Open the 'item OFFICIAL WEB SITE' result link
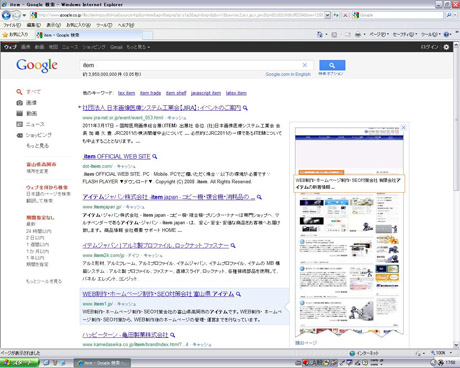This screenshot has width=460, height=368. (116, 156)
